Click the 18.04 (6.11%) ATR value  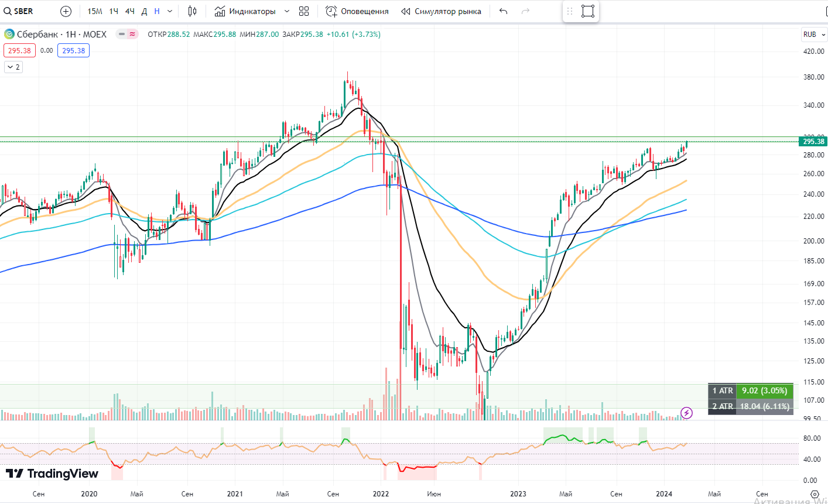(x=765, y=406)
